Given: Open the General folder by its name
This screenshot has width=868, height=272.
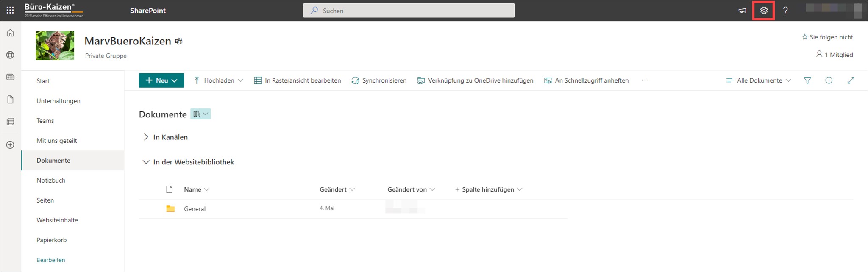Looking at the screenshot, I should pos(195,209).
